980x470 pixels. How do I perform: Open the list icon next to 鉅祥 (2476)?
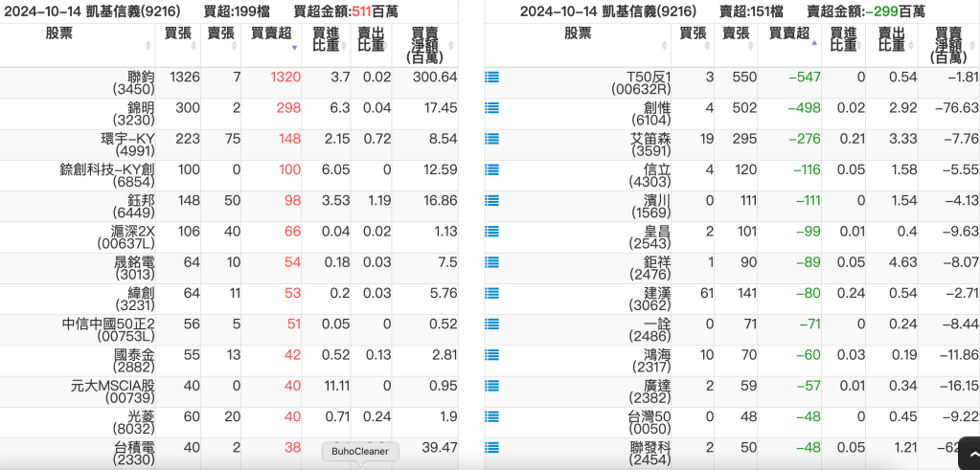tap(492, 261)
